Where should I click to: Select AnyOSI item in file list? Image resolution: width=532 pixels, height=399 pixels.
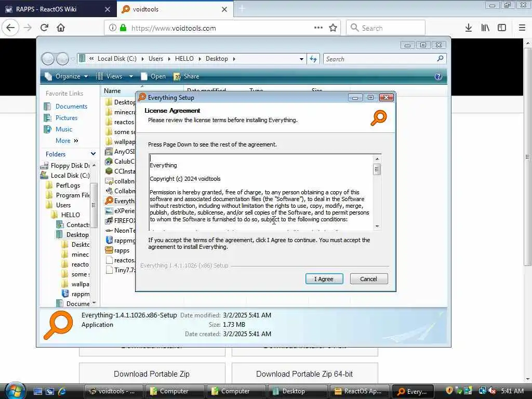coord(121,152)
